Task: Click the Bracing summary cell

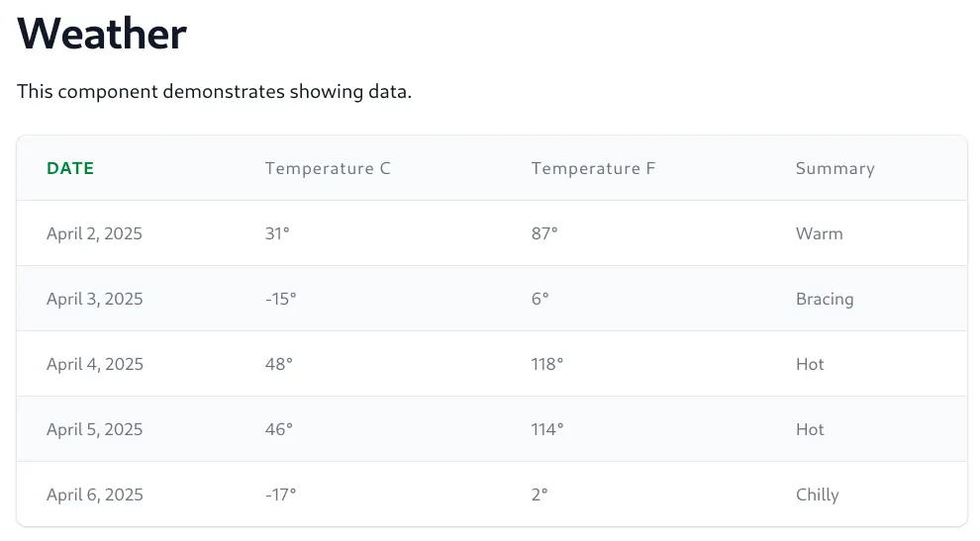Action: (x=825, y=300)
